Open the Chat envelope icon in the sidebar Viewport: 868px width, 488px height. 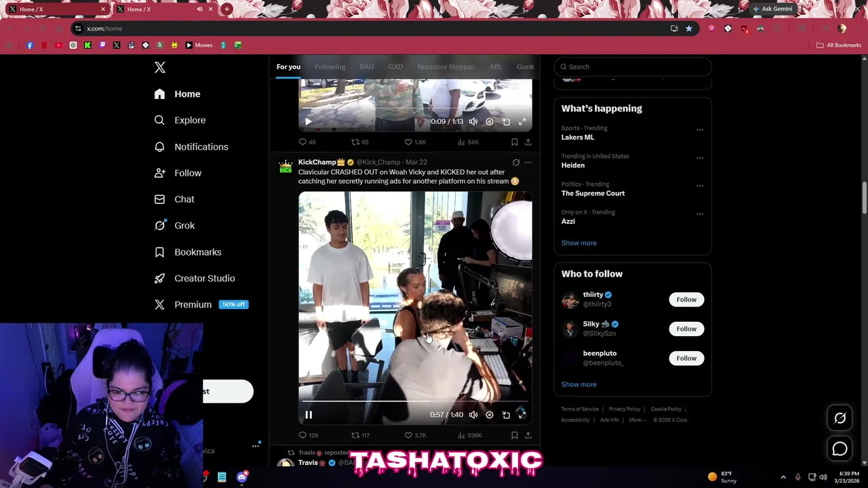(x=159, y=199)
